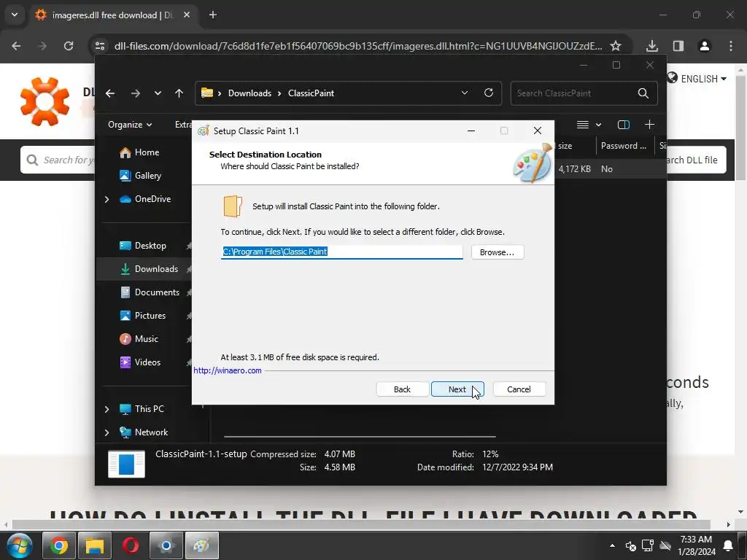Expand This PC tree node
Viewport: 747px width, 560px height.
coord(107,409)
